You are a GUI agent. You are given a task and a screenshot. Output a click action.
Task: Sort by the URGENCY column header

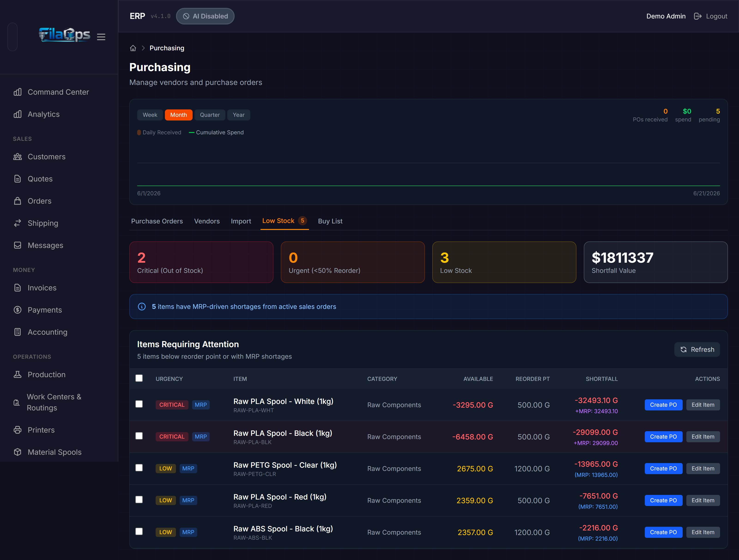pyautogui.click(x=169, y=379)
